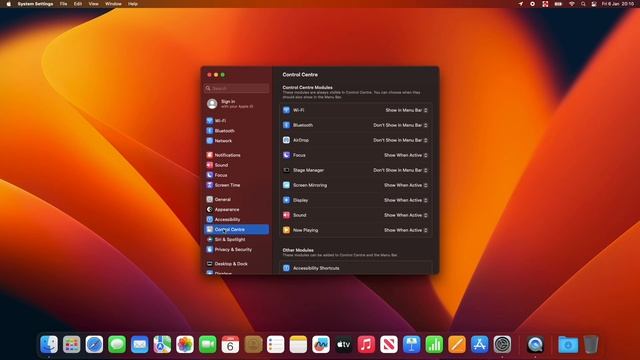Click the Stage Manager module label
Image resolution: width=640 pixels, height=360 pixels.
tap(308, 170)
